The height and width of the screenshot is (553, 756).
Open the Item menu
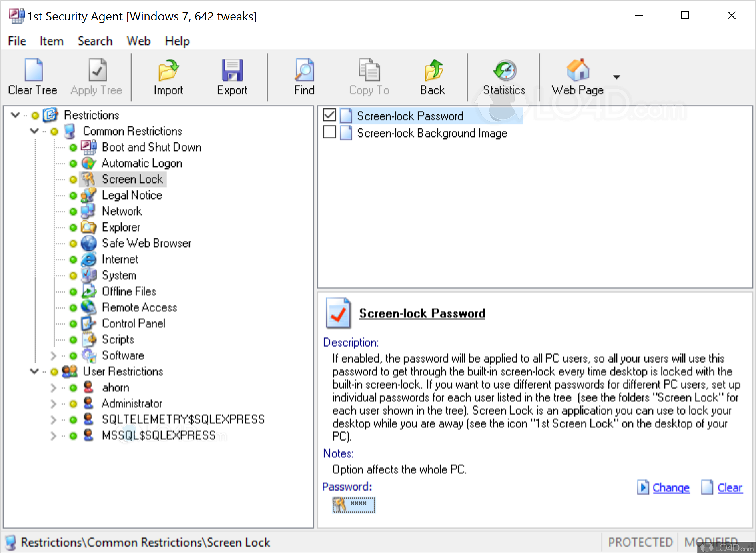(x=52, y=41)
